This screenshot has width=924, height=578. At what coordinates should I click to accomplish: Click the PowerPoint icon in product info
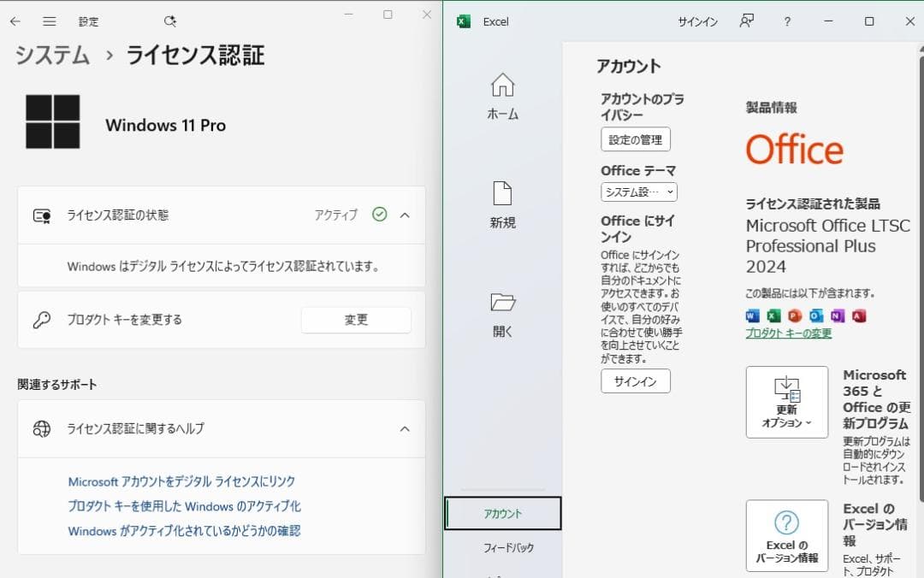point(794,316)
